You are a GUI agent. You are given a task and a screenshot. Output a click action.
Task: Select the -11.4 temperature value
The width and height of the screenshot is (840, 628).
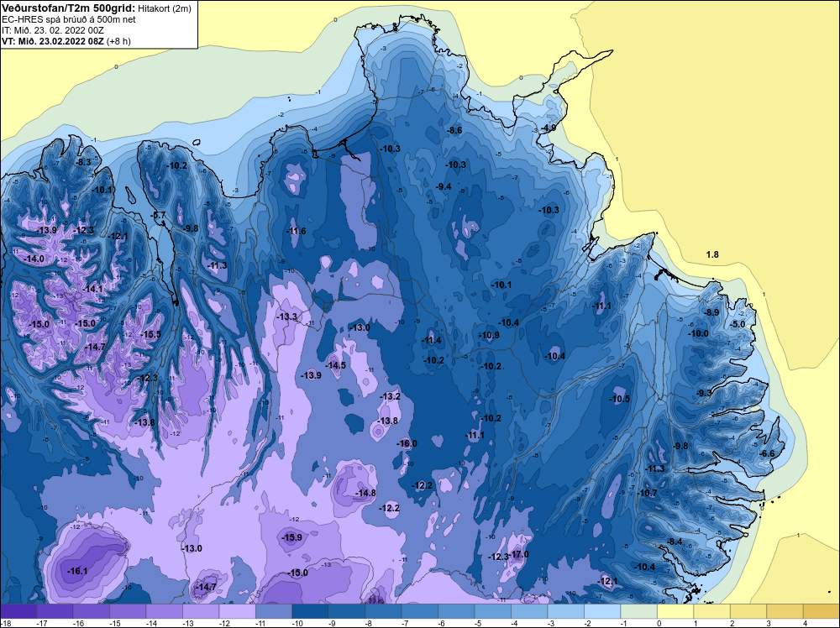coord(431,341)
